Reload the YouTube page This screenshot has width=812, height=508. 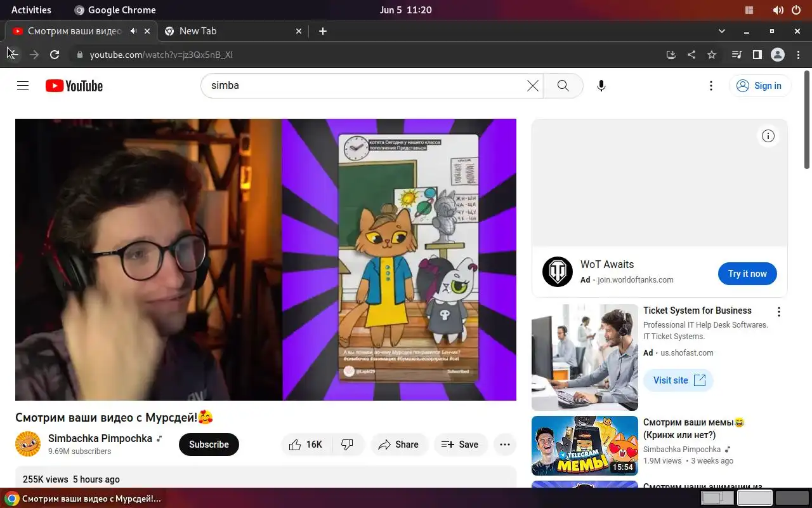pyautogui.click(x=55, y=55)
